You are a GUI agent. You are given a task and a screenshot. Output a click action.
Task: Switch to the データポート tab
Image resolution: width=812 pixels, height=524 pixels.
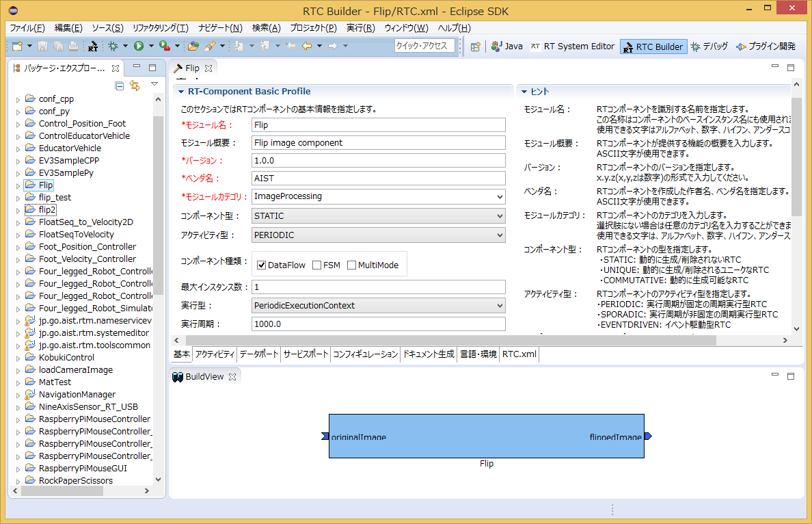[258, 354]
